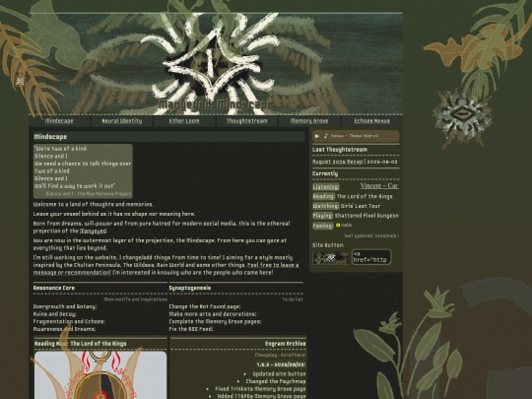Open the Mindscape nav tab
The width and height of the screenshot is (532, 399).
click(59, 121)
